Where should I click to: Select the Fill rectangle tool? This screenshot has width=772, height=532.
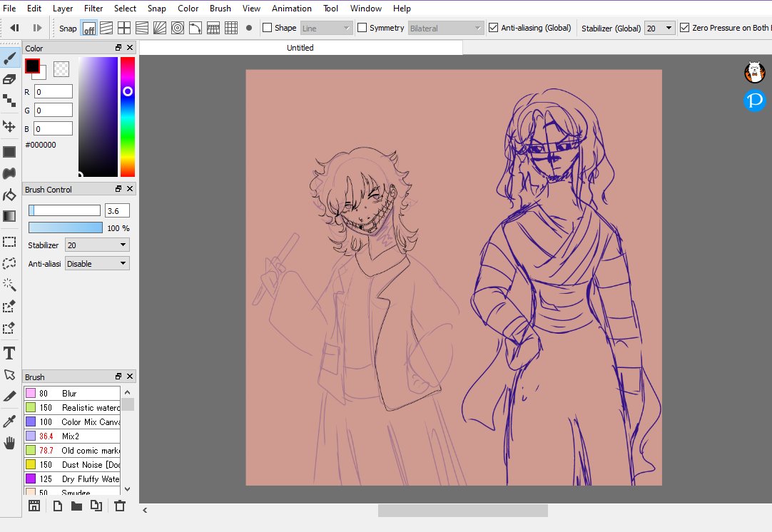[9, 152]
